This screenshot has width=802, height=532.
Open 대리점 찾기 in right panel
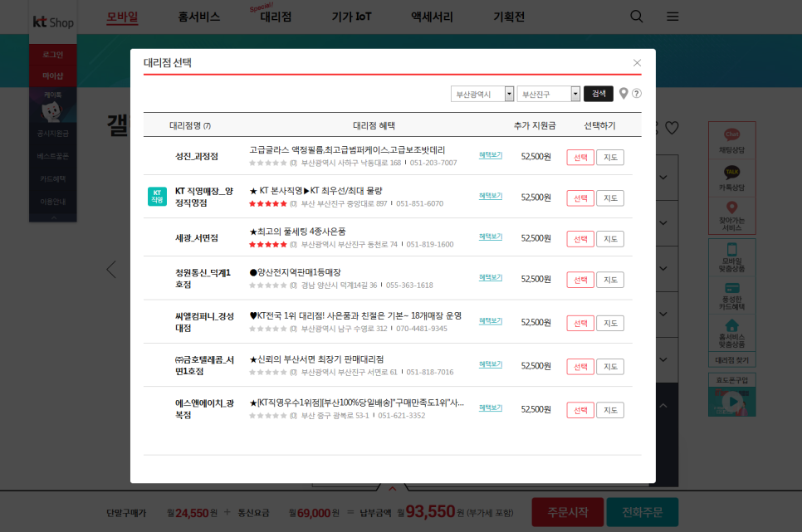(x=732, y=360)
